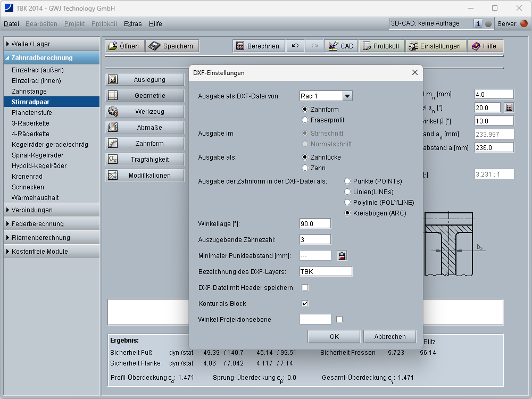Expand the Welle / Lager section
The height and width of the screenshot is (399, 532).
(x=52, y=44)
